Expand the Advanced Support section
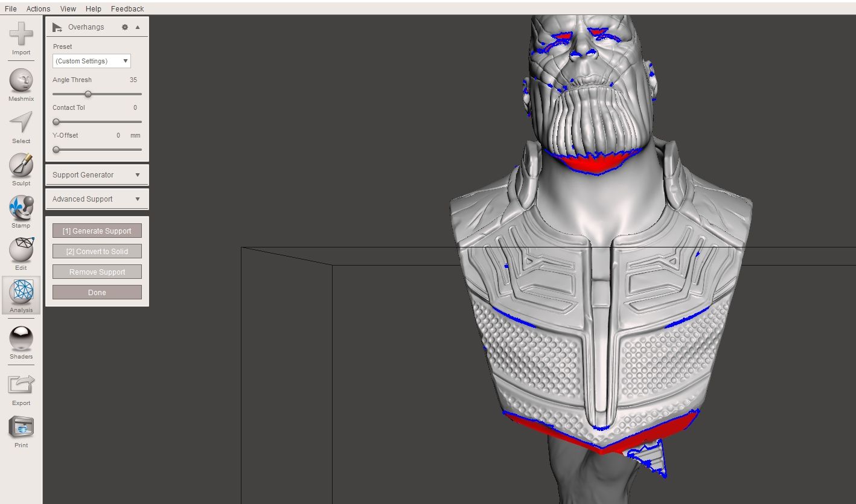Screen dimensions: 856x504 click(x=97, y=199)
